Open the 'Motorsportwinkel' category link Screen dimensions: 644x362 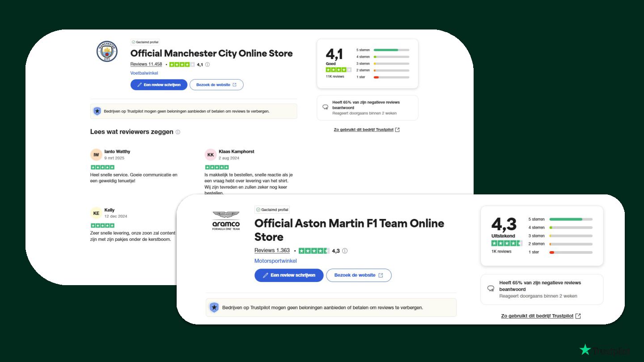pyautogui.click(x=275, y=261)
